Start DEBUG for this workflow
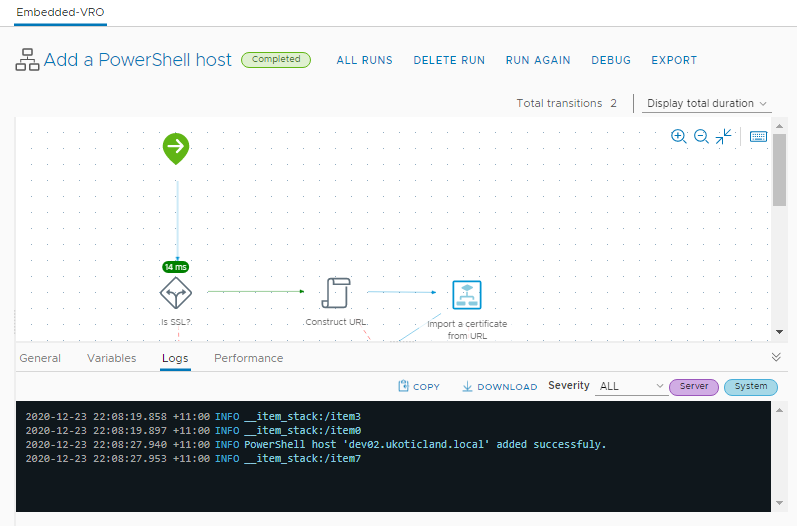 [x=610, y=60]
